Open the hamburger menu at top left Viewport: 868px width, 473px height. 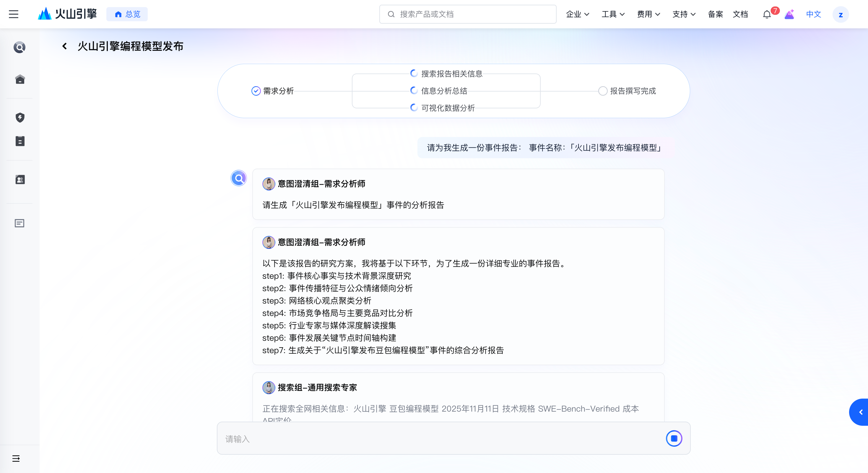pos(14,14)
